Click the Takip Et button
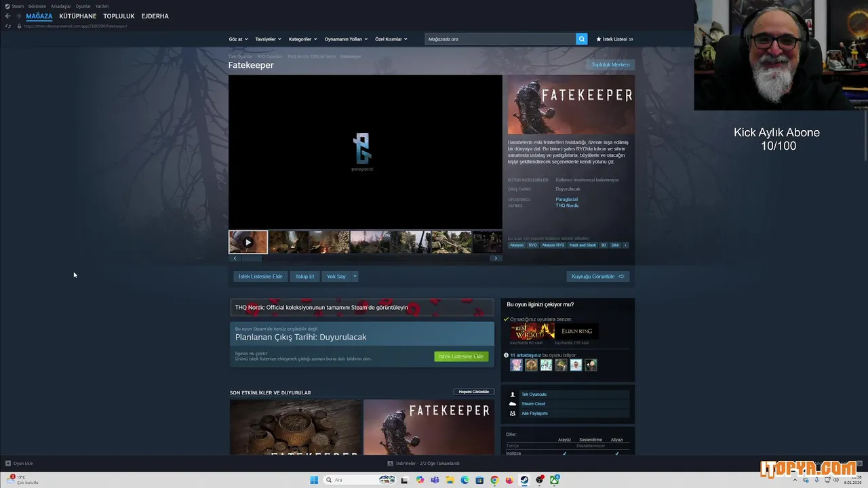 (x=304, y=277)
